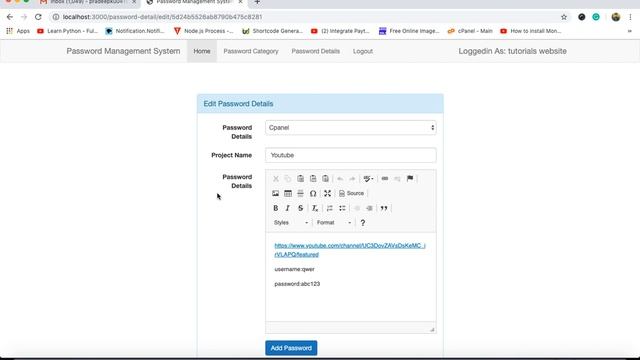Open the Cpanel category dropdown

click(351, 128)
